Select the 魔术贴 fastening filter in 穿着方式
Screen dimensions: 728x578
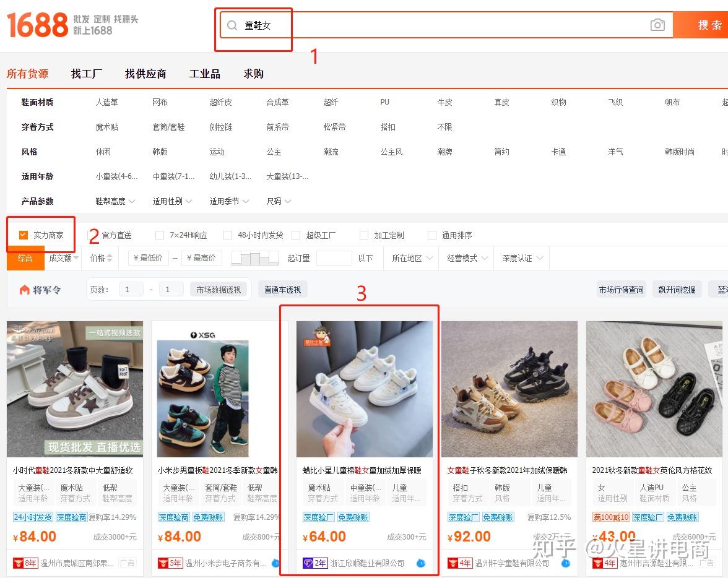(106, 127)
